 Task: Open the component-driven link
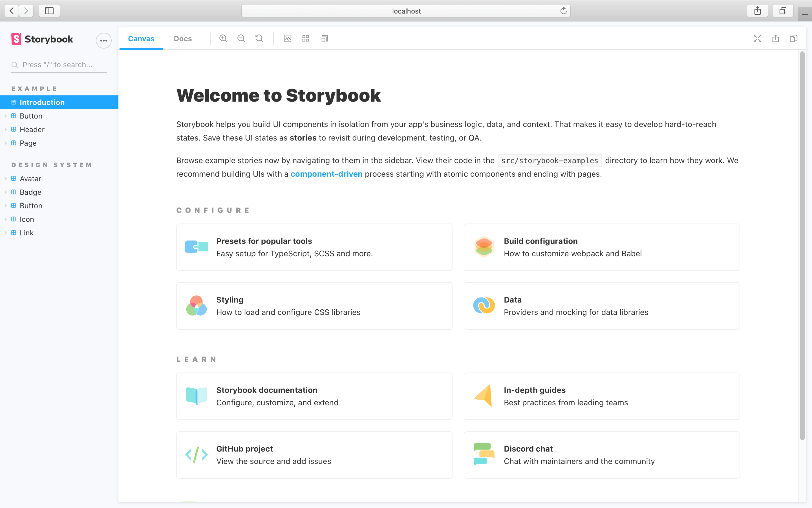pos(326,174)
